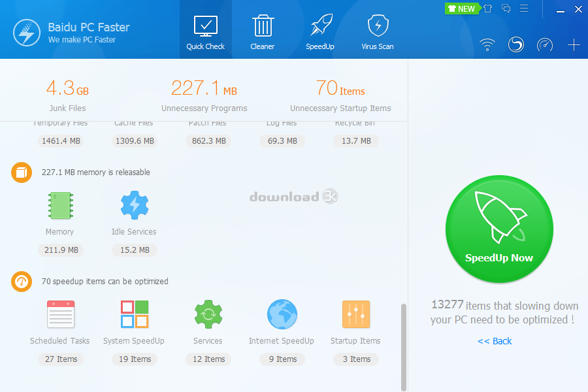Click the 69.3 MB log files value
The width and height of the screenshot is (588, 392).
(282, 141)
